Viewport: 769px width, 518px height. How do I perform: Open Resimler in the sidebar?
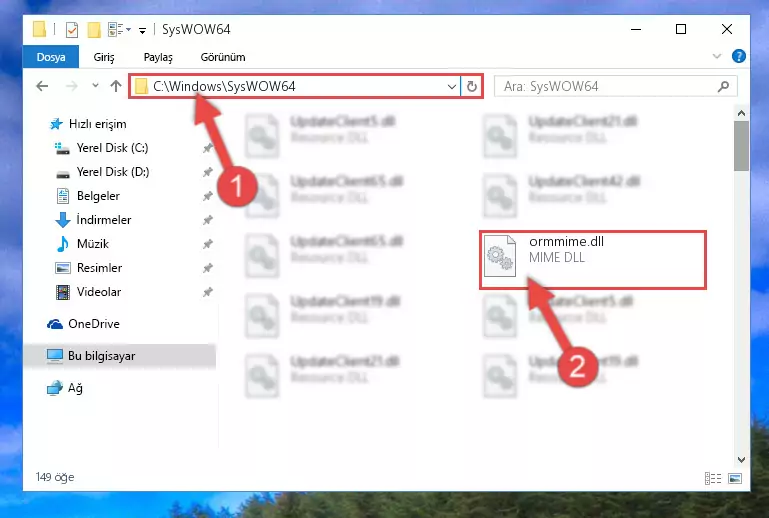pyautogui.click(x=100, y=268)
